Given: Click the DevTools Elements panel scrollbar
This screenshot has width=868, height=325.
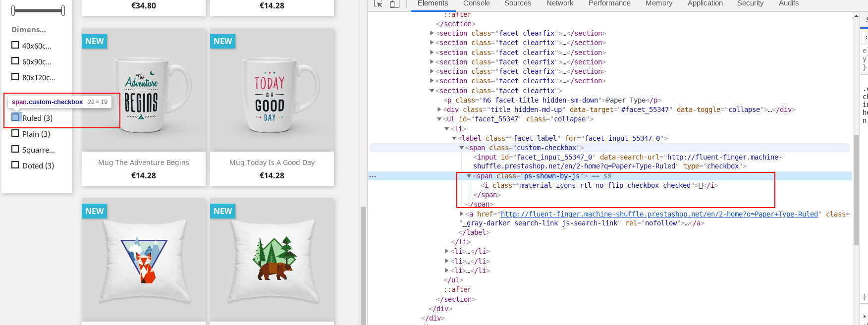Looking at the screenshot, I should click(856, 190).
